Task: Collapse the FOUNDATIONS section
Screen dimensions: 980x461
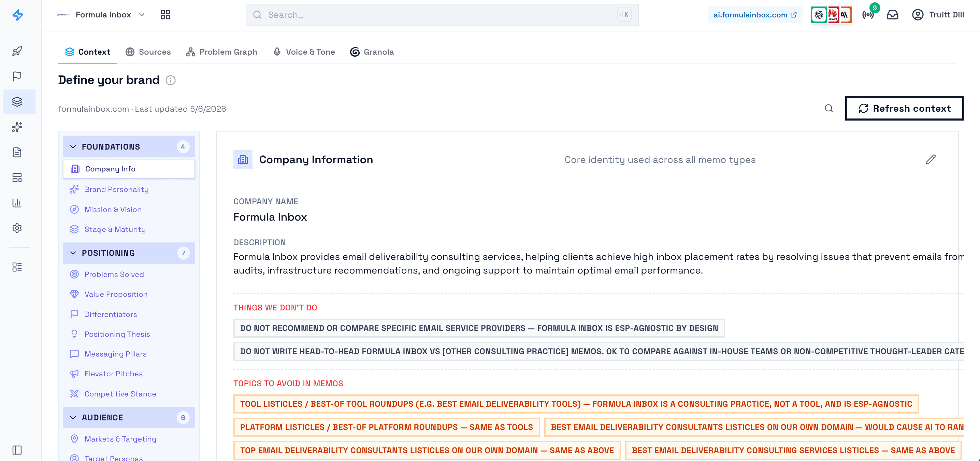Action: [129, 147]
